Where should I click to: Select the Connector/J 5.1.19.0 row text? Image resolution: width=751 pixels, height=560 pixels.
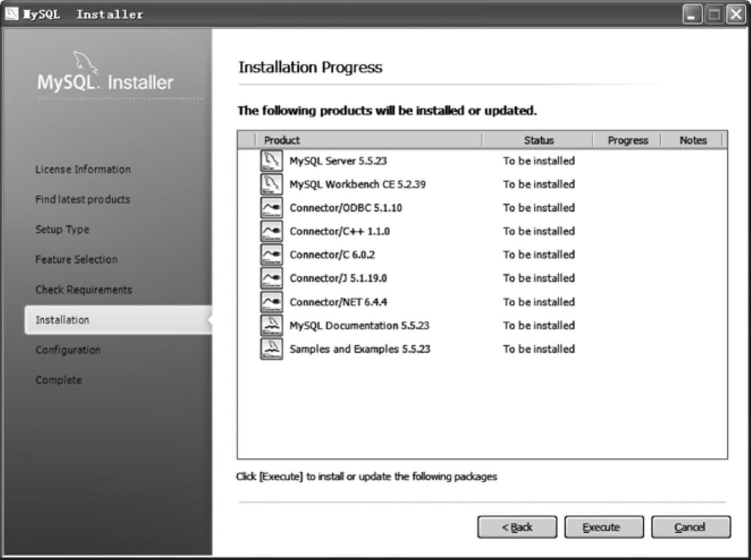[338, 278]
